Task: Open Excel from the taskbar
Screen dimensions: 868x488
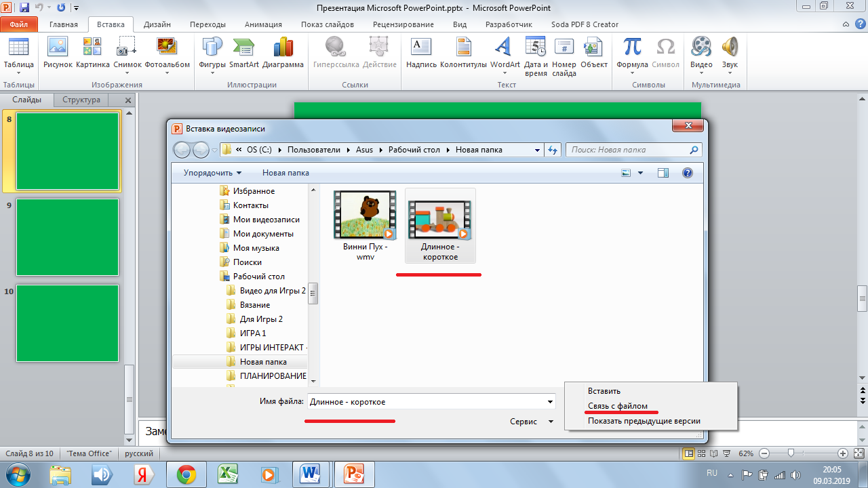Action: [228, 474]
